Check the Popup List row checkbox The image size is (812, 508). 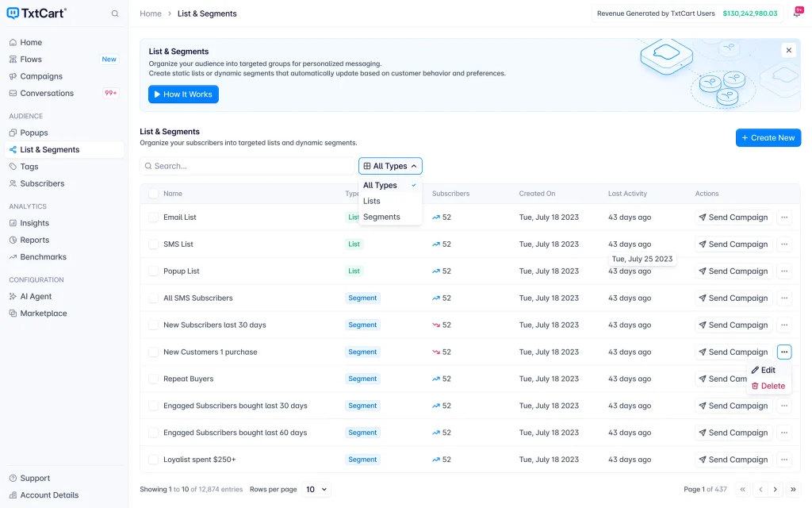click(153, 271)
